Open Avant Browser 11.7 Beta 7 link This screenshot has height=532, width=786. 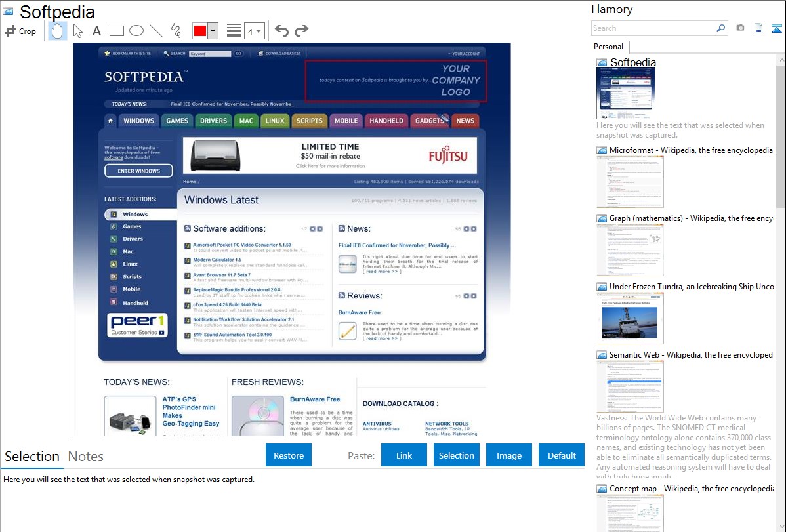[222, 275]
